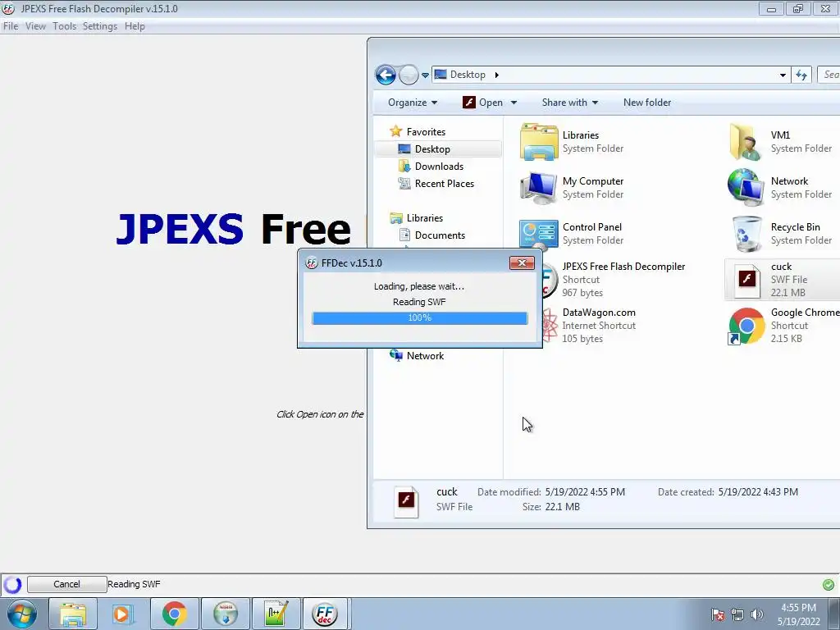
Task: Click the green checkmark status icon
Action: pyautogui.click(x=829, y=584)
